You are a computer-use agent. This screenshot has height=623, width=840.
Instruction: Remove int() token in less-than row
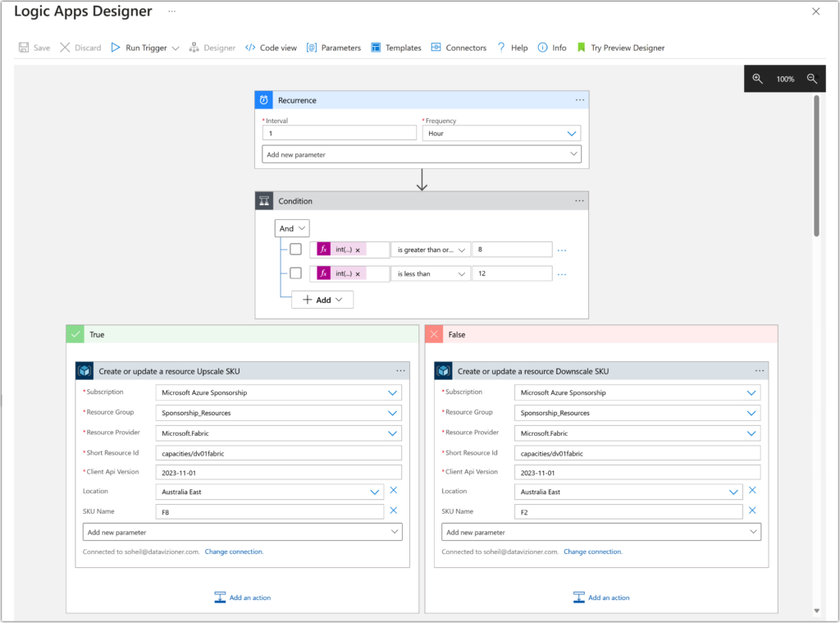pyautogui.click(x=358, y=274)
